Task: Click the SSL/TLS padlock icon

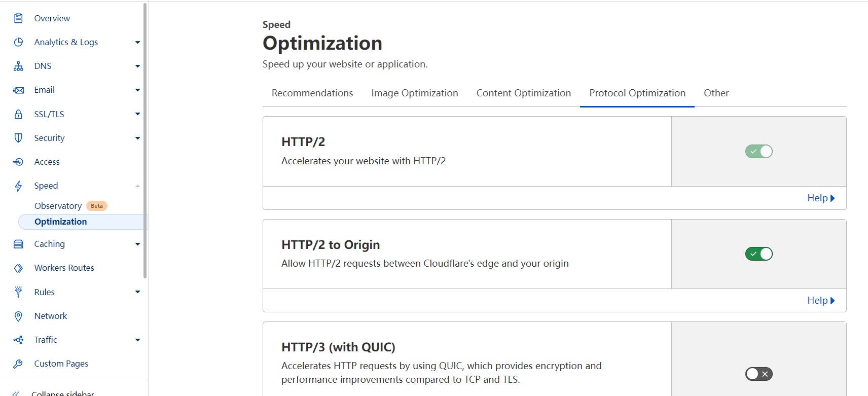Action: click(18, 114)
